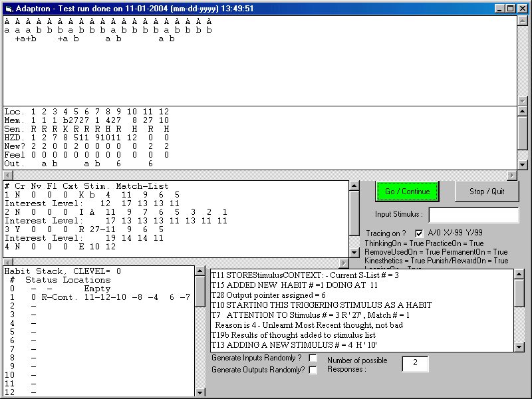Click the 'New?' row label

pyautogui.click(x=14, y=146)
